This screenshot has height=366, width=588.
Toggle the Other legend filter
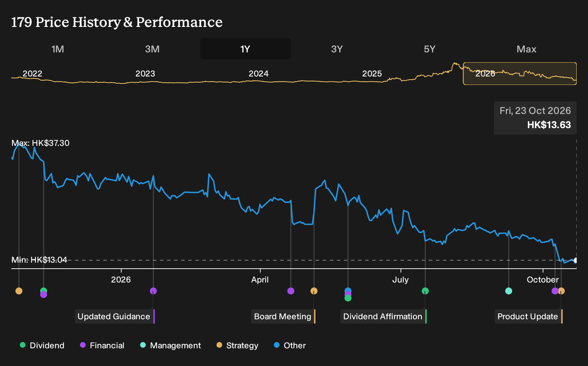[290, 345]
